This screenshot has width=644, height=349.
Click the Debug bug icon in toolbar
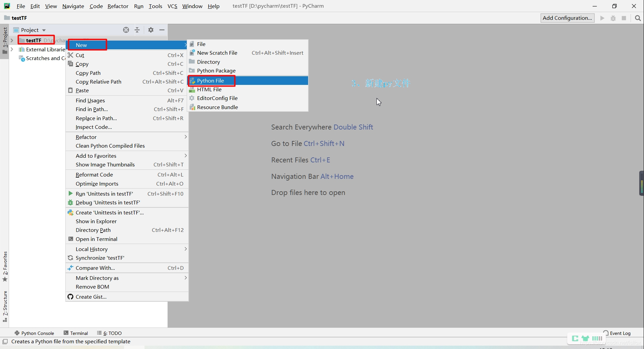tap(613, 18)
